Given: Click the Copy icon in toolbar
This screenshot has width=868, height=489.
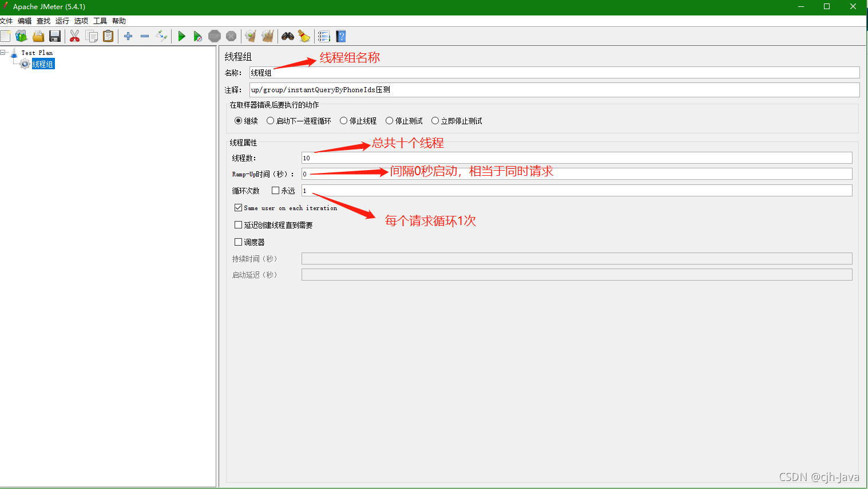Looking at the screenshot, I should tap(92, 37).
